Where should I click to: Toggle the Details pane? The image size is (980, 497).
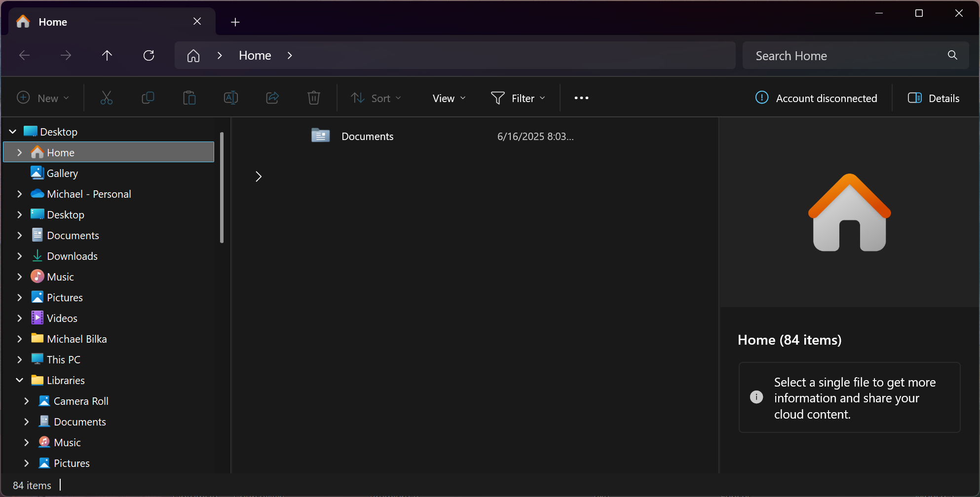[x=934, y=98]
